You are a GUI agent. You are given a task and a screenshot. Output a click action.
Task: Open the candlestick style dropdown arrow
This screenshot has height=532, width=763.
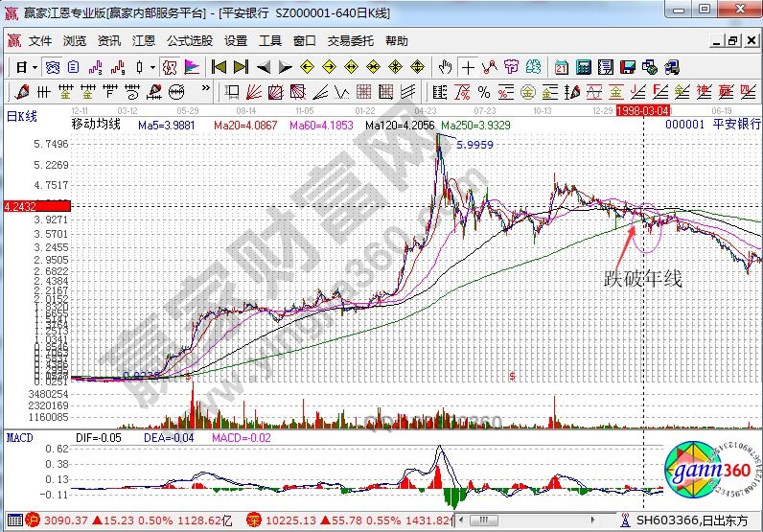(x=151, y=67)
